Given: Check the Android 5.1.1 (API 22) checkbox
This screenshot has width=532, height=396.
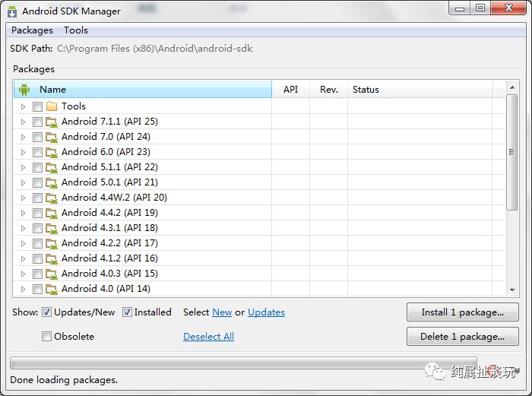Looking at the screenshot, I should 37,167.
